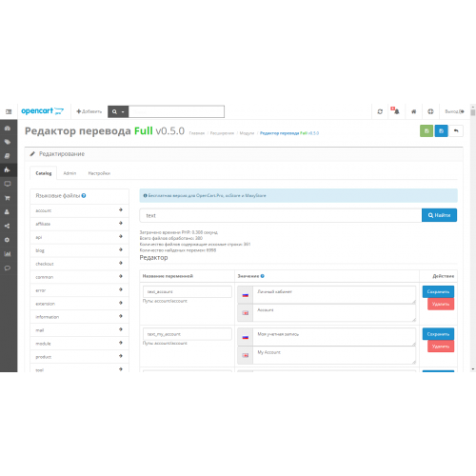Expand the common language folder
476x476 pixels.
pos(79,277)
